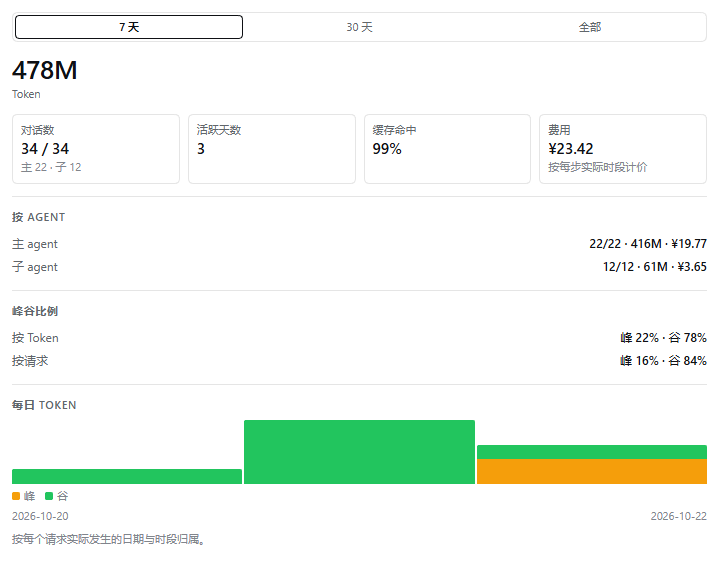The height and width of the screenshot is (563, 719).
Task: Click the 478M token total
Action: coord(44,71)
